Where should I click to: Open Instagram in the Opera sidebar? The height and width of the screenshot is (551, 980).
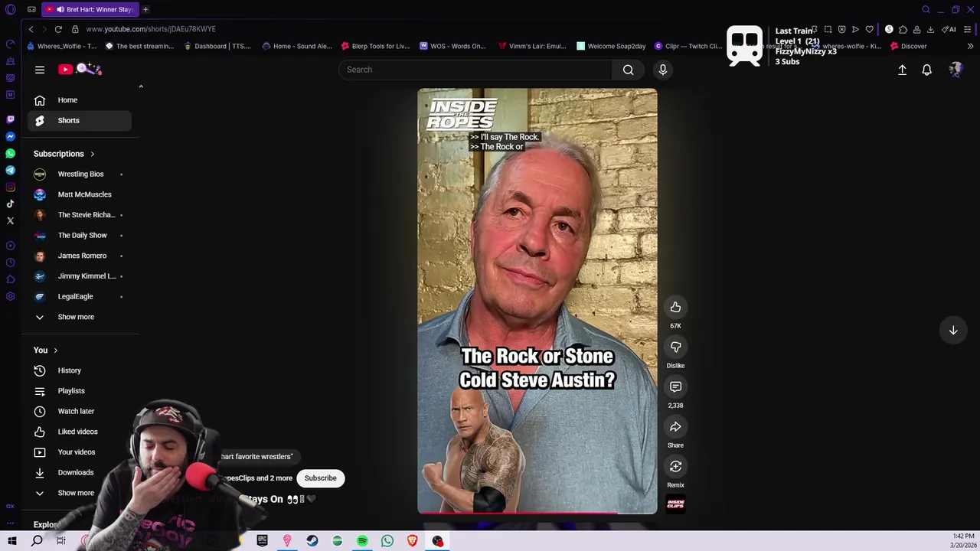(10, 187)
